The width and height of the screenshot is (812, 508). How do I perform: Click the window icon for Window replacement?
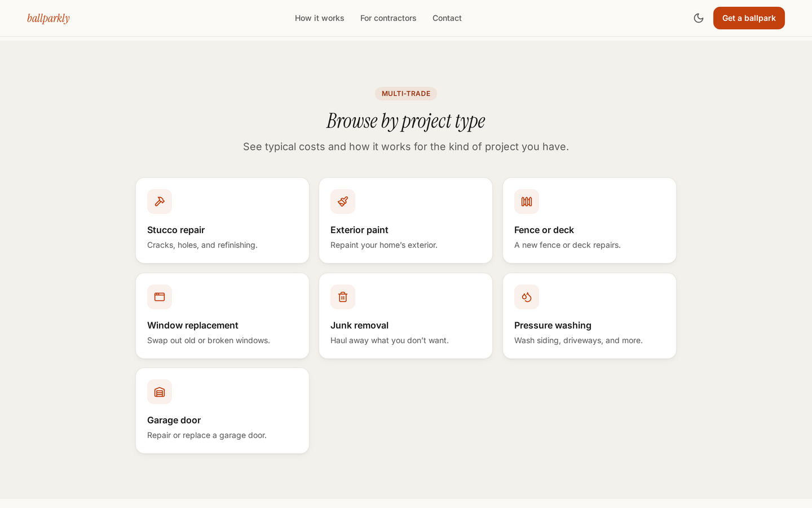point(160,297)
